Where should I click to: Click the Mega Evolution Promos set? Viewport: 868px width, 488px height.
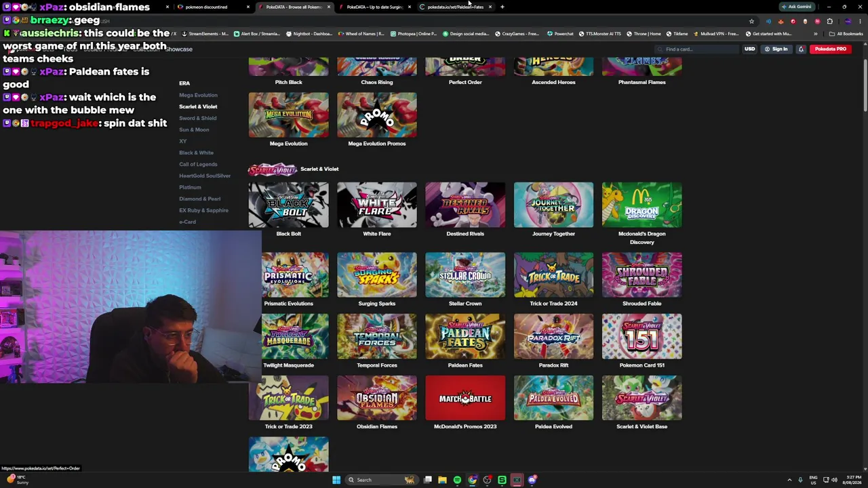377,115
